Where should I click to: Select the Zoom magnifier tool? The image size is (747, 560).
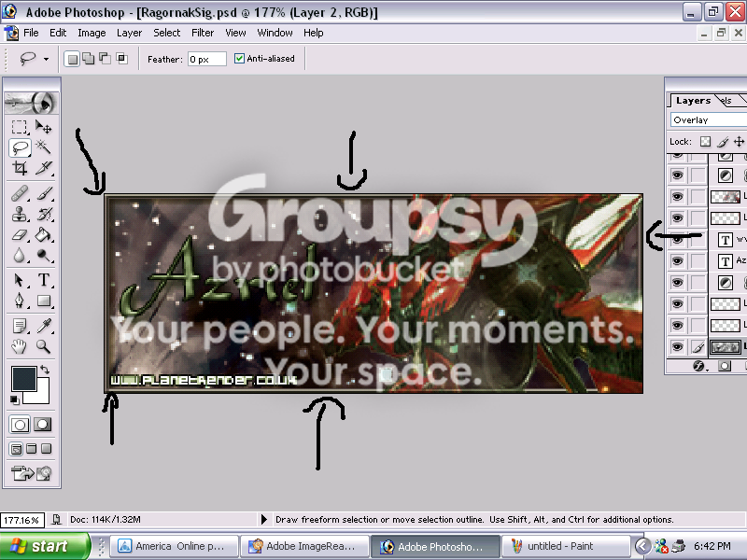click(x=43, y=346)
